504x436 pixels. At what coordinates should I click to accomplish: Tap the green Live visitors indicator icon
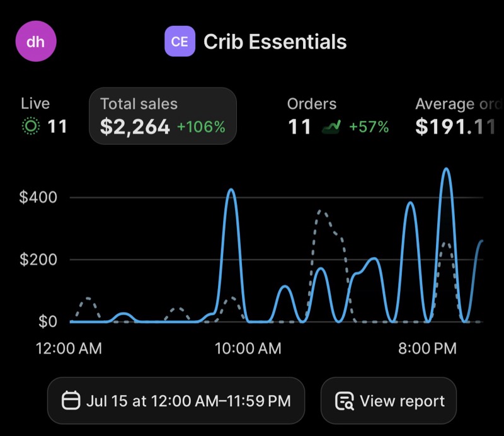click(x=31, y=126)
